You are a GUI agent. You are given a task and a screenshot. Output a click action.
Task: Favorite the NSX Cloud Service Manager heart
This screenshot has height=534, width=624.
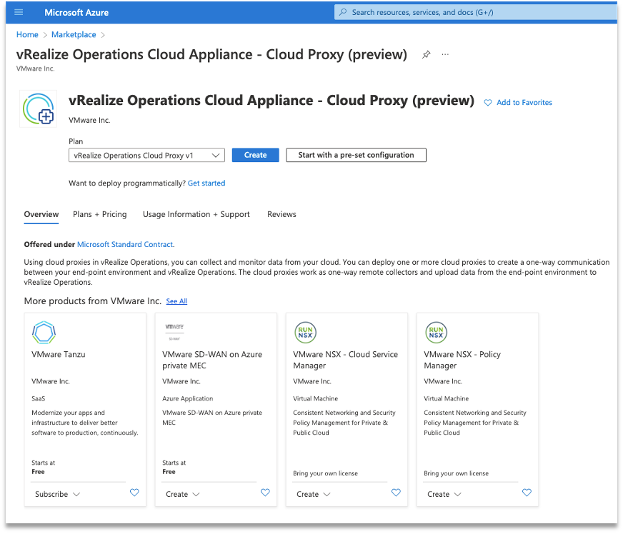(x=396, y=493)
